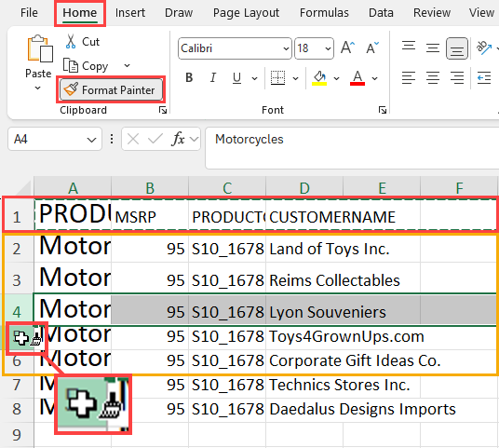This screenshot has height=448, width=499.
Task: Confirm the formula bar entry (checkmark)
Action: (155, 139)
